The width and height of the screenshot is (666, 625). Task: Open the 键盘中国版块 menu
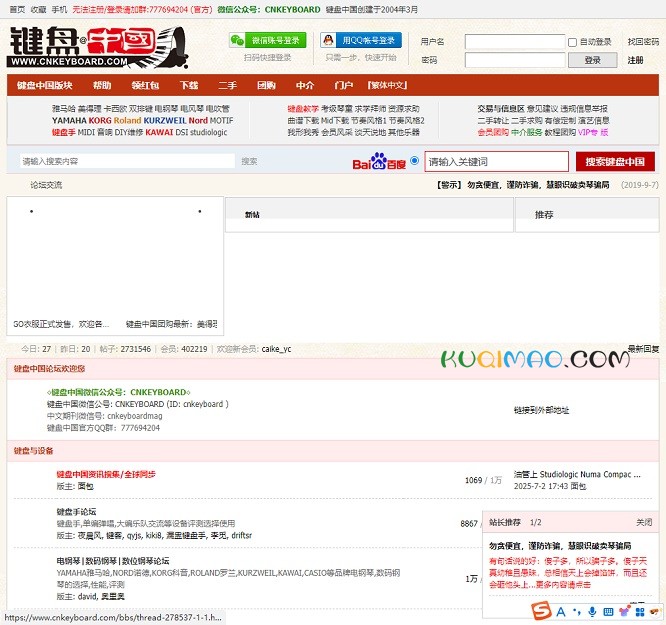(x=45, y=85)
